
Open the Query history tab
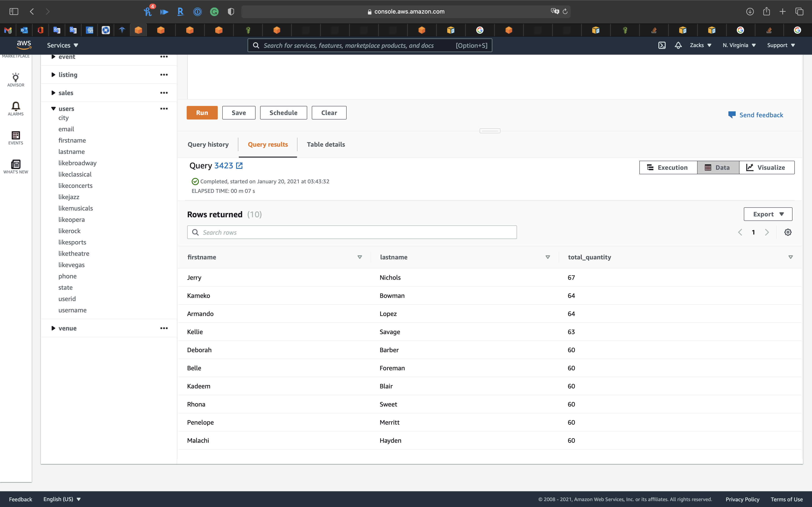coord(208,145)
